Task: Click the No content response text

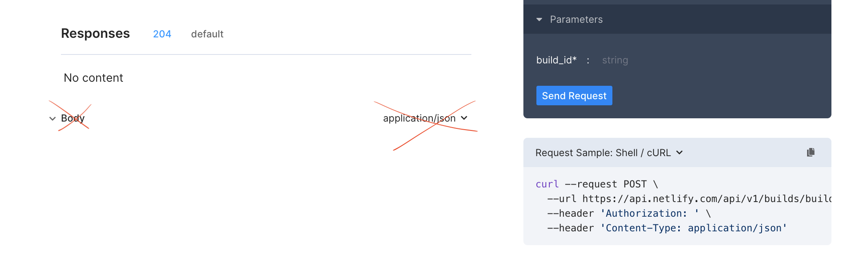Action: 93,77
